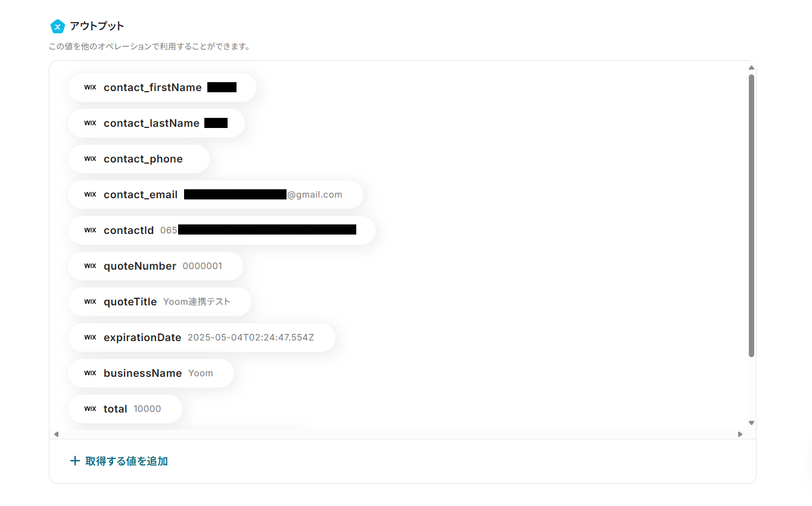This screenshot has width=812, height=506.
Task: Click the Wix icon beside contactId
Action: click(90, 230)
